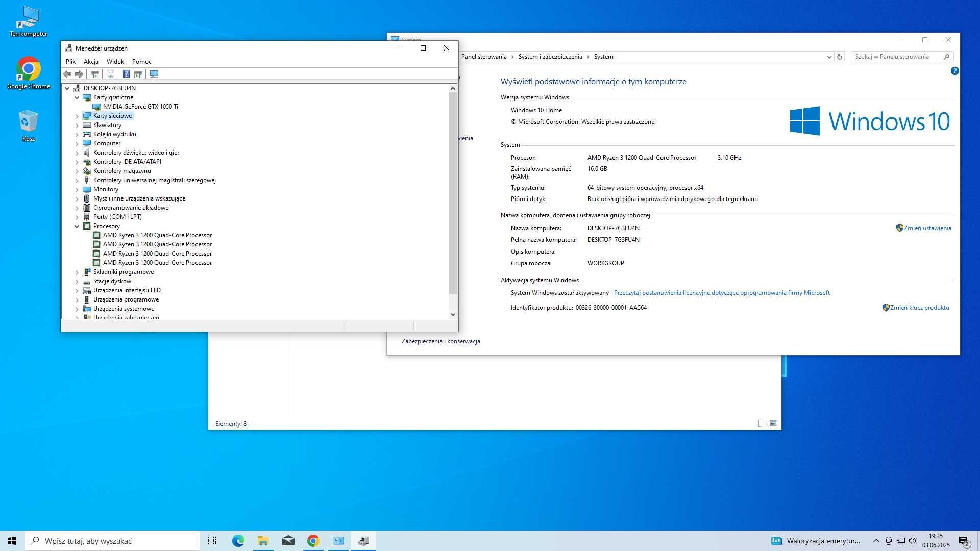This screenshot has width=980, height=551.
Task: Select Urządzenia interfejsu HID item
Action: tap(127, 290)
